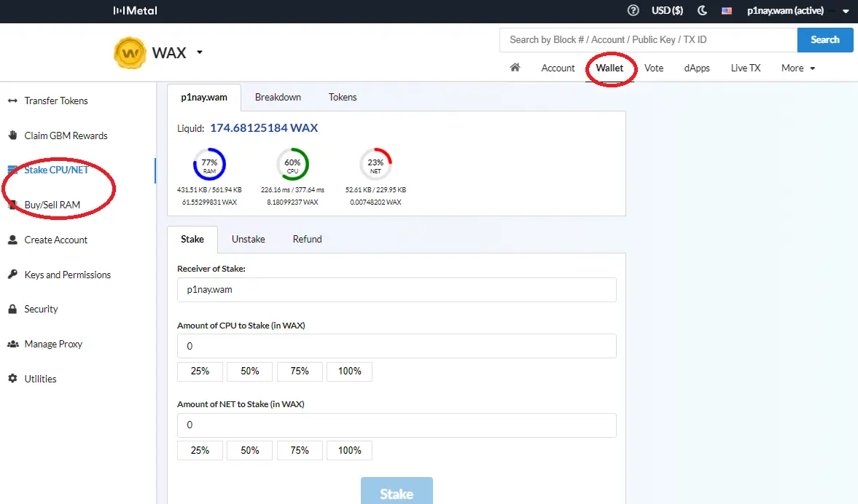
Task: Focus the block/account search field
Action: (x=649, y=40)
